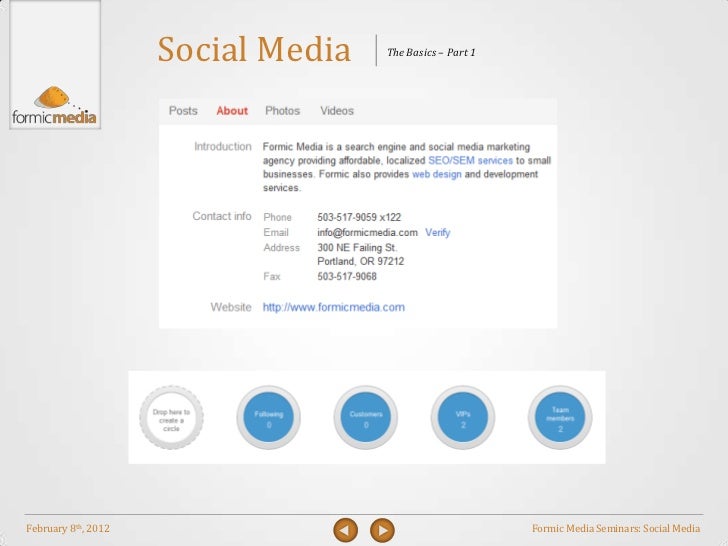Select the VIPs circle
The width and height of the screenshot is (728, 546).
point(462,417)
